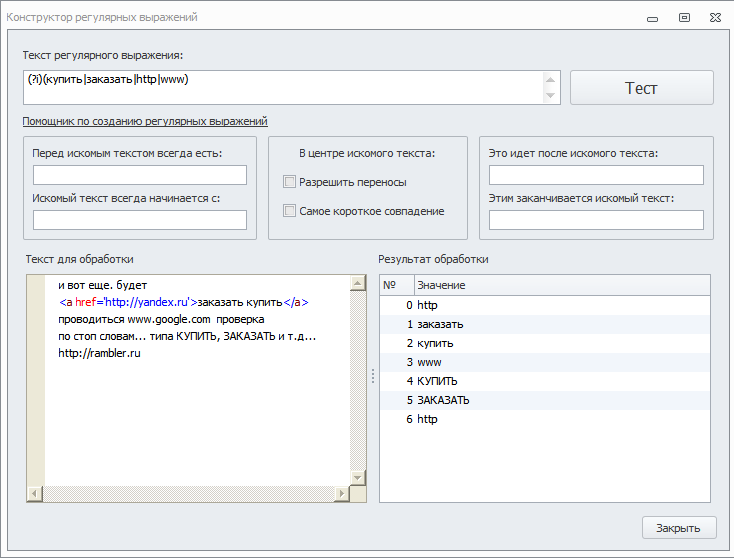734x558 pixels.
Task: Click right arrow of the text area horizontal scrollbar
Action: [341, 493]
